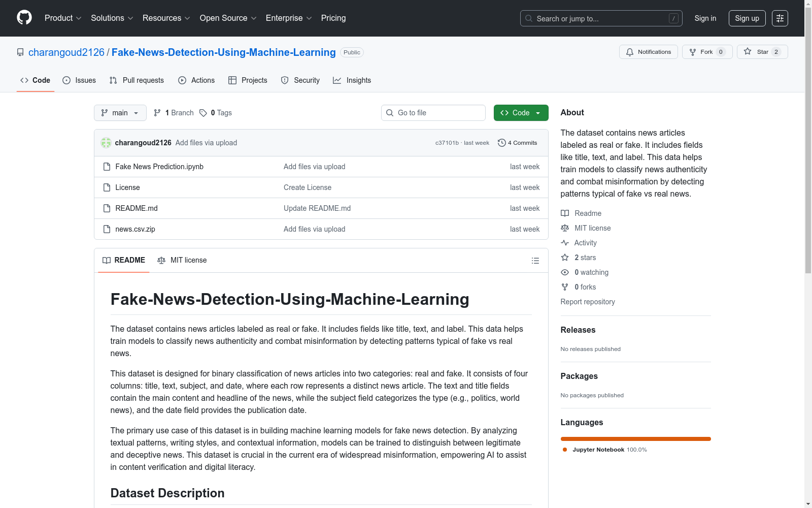Viewport: 812px width, 508px height.
Task: Click the file icon beside License
Action: pos(107,187)
